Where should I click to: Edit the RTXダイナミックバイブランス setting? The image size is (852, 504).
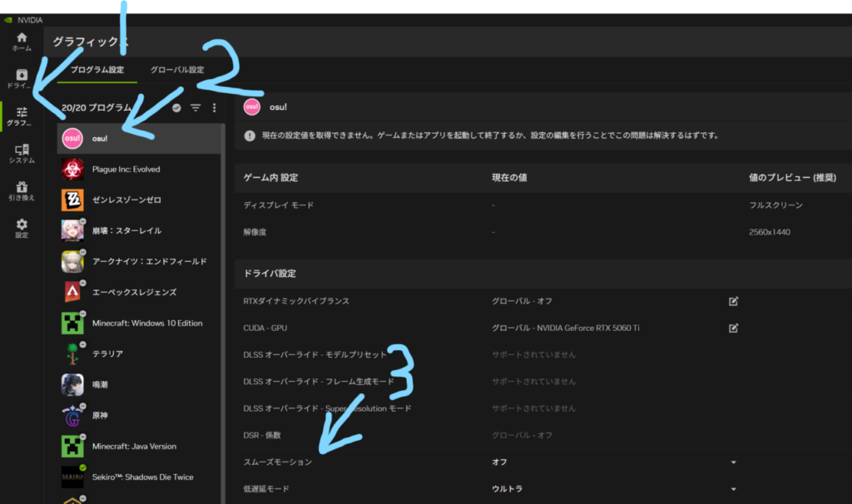(x=733, y=301)
